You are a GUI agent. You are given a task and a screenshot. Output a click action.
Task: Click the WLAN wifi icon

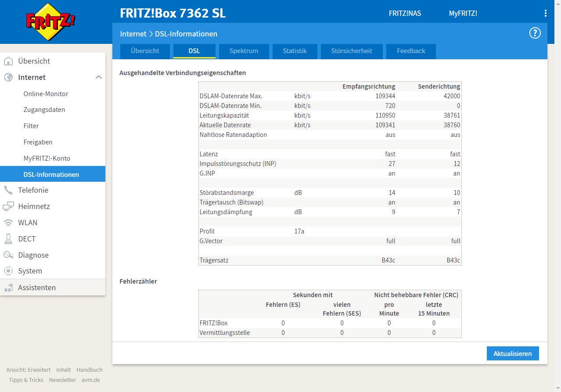8,223
